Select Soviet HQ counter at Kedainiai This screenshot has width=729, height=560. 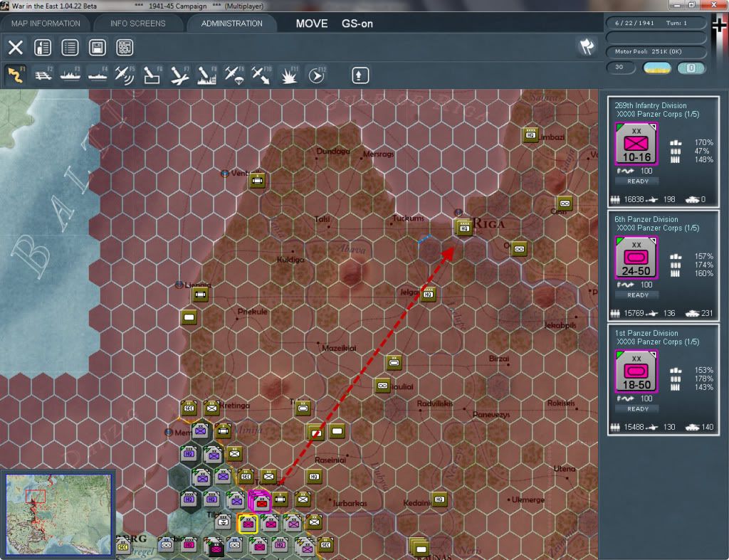(x=439, y=500)
